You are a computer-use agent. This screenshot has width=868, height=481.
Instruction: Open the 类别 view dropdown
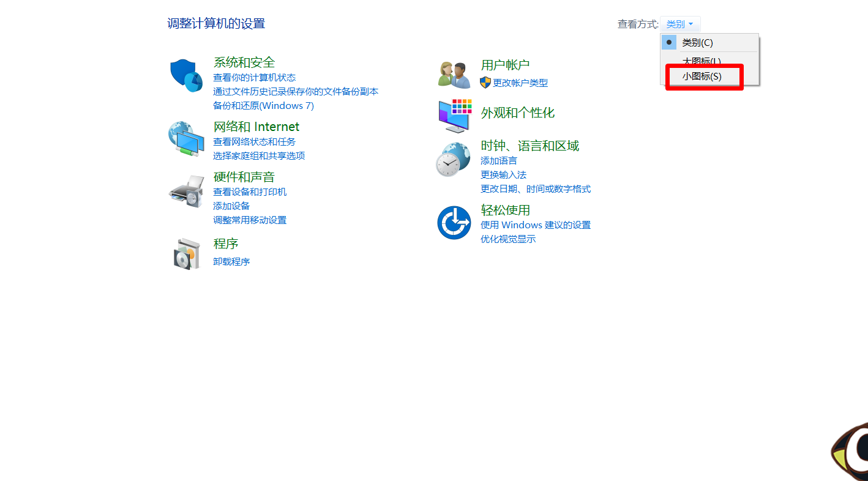(x=679, y=24)
